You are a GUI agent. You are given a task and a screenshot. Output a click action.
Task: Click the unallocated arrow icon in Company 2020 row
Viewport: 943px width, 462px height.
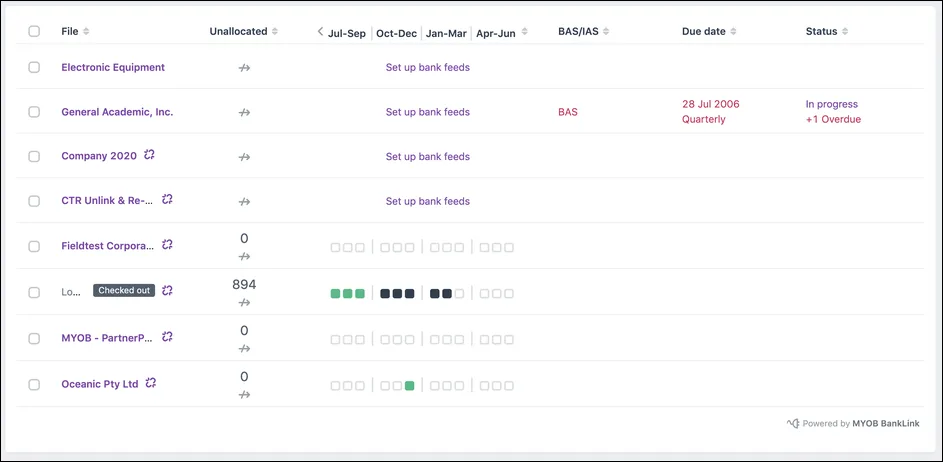point(244,157)
